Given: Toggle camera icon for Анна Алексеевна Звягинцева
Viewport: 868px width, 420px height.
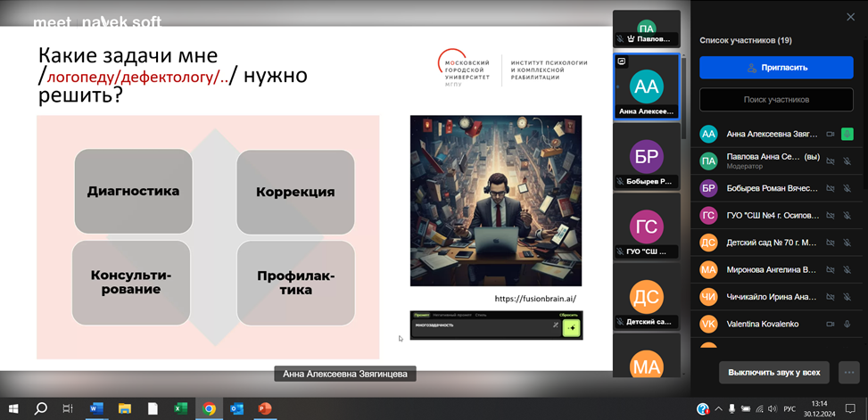Looking at the screenshot, I should click(830, 134).
